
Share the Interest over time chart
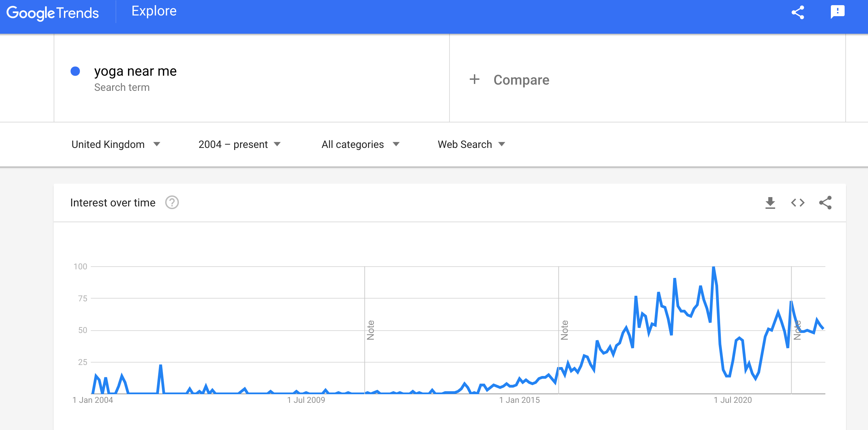pyautogui.click(x=825, y=203)
